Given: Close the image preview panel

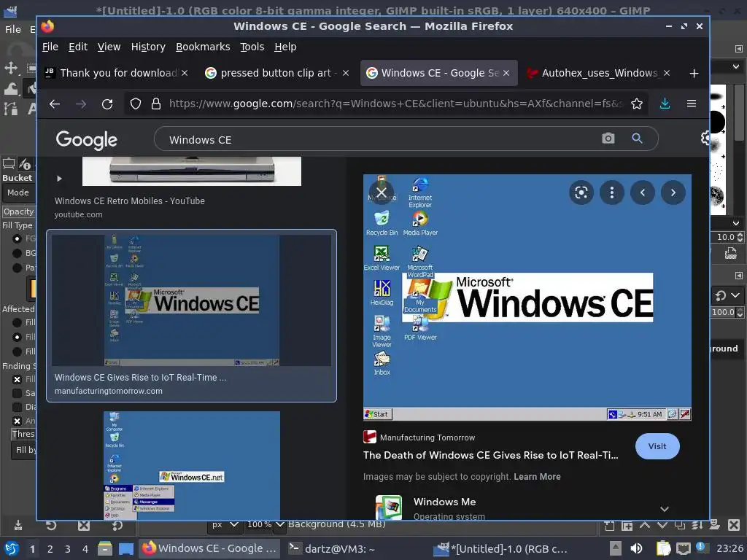Looking at the screenshot, I should 381,192.
